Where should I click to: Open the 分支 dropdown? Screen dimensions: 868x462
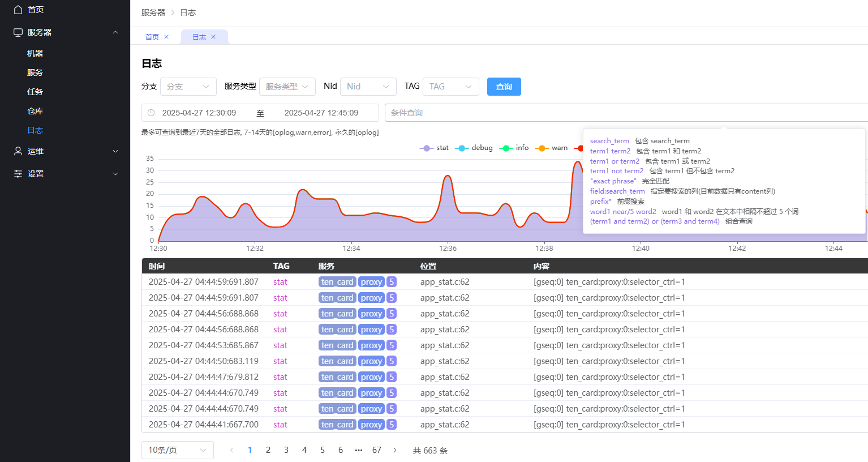(x=188, y=87)
